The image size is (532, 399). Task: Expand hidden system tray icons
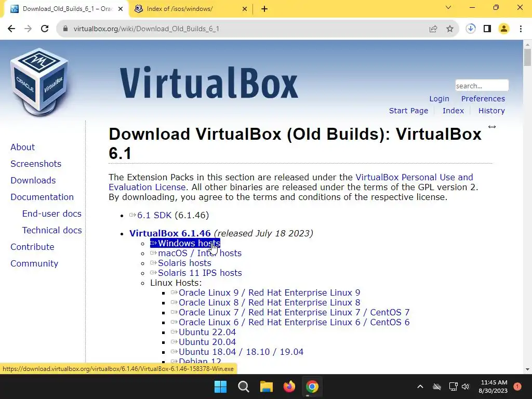pyautogui.click(x=420, y=387)
